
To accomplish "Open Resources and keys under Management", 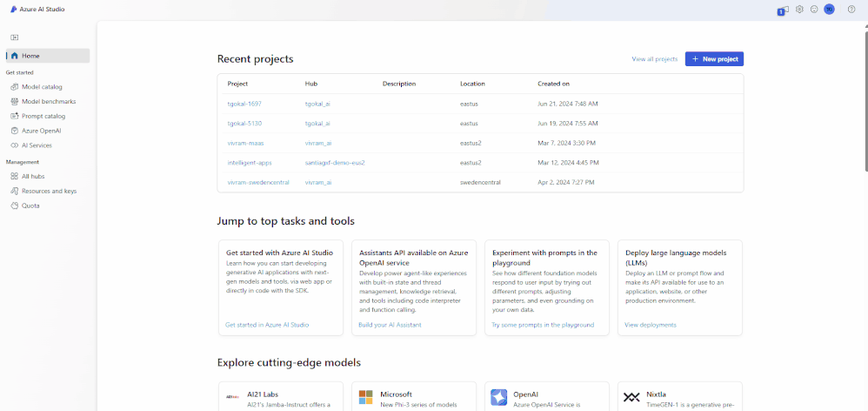I will coord(48,191).
